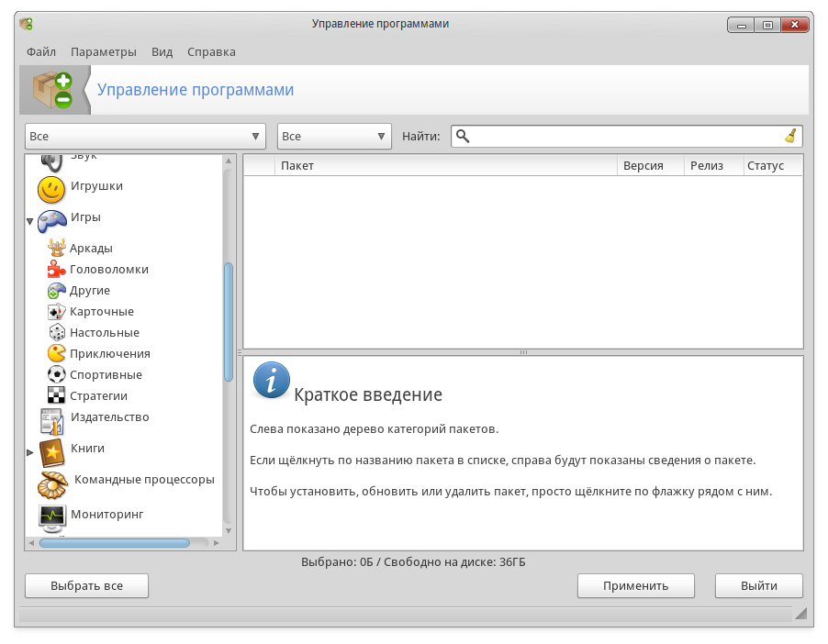Collapse the Игры category tree
This screenshot has width=828, height=644.
click(x=30, y=221)
